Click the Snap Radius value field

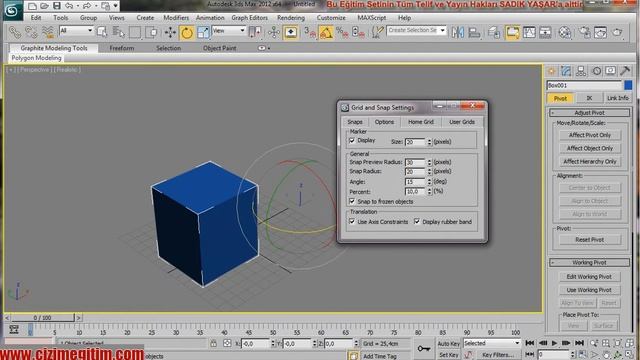pos(415,172)
